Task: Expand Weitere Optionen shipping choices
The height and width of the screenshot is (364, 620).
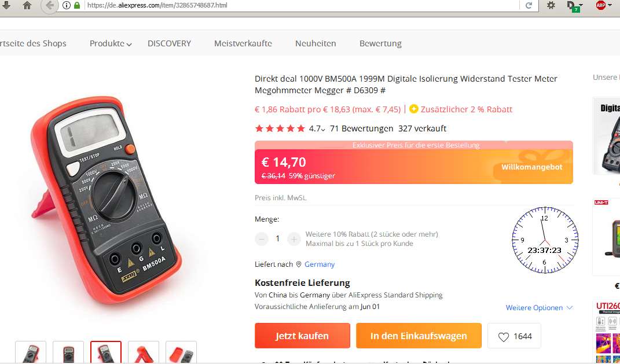Action: click(x=539, y=307)
